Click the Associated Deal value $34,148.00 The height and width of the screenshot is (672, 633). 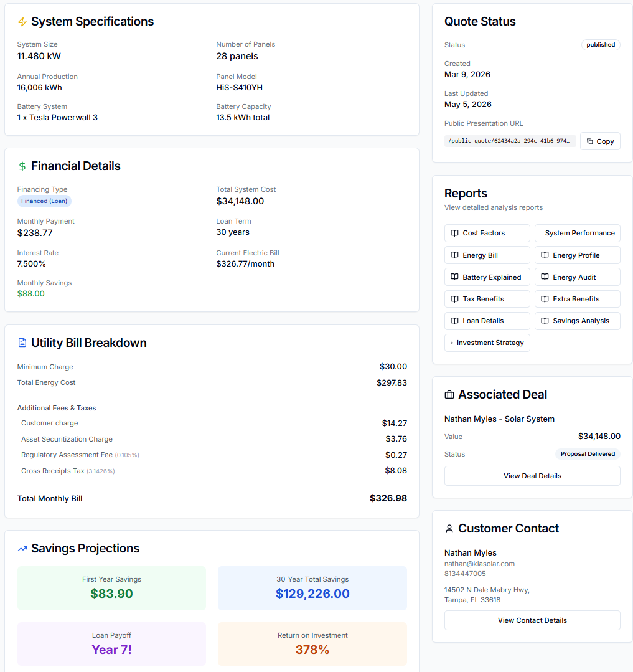click(x=599, y=437)
